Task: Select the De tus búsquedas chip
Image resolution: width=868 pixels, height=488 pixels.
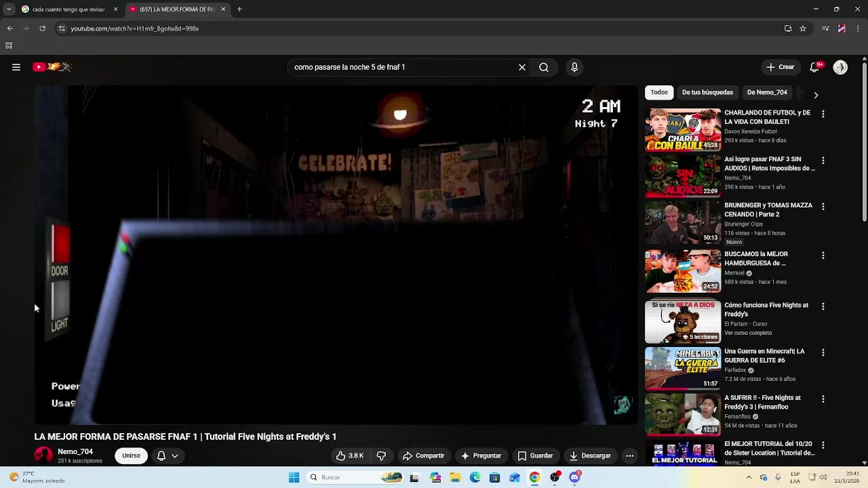Action: click(x=707, y=92)
